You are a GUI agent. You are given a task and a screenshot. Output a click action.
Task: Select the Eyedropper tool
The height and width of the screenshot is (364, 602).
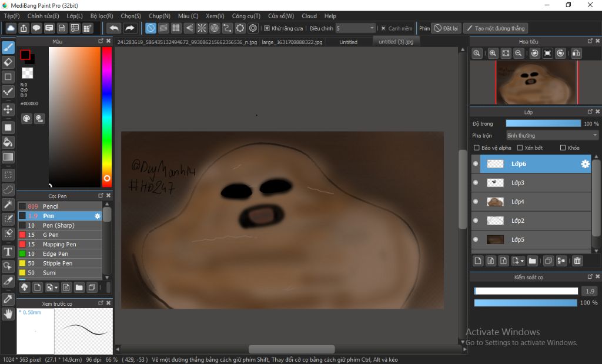(x=8, y=299)
